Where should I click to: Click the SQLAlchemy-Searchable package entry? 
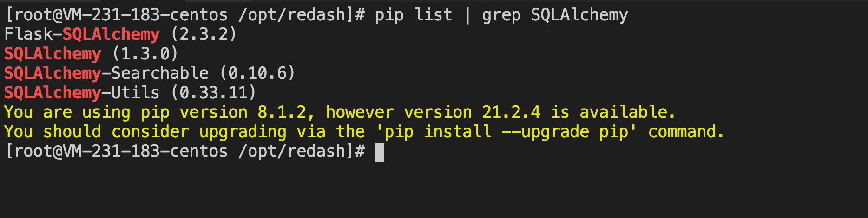click(x=106, y=73)
